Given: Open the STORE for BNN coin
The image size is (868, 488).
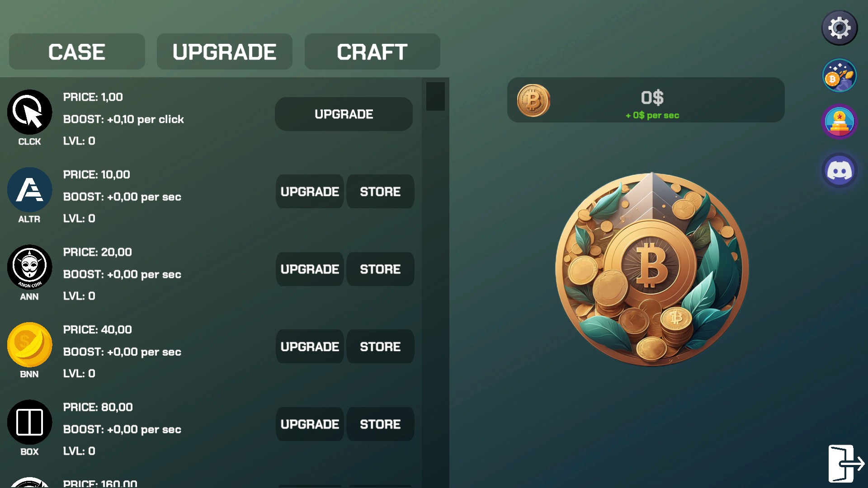Looking at the screenshot, I should (x=380, y=347).
